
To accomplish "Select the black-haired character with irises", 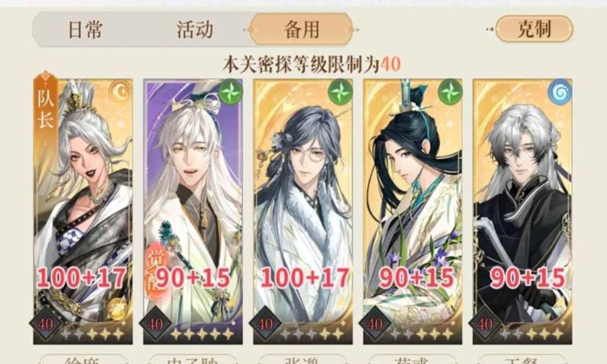I will (413, 211).
